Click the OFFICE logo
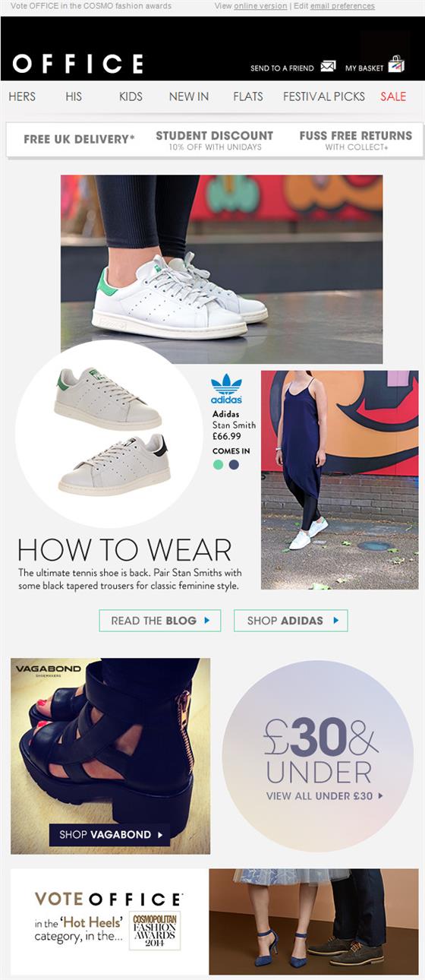The image size is (425, 980). tap(77, 64)
